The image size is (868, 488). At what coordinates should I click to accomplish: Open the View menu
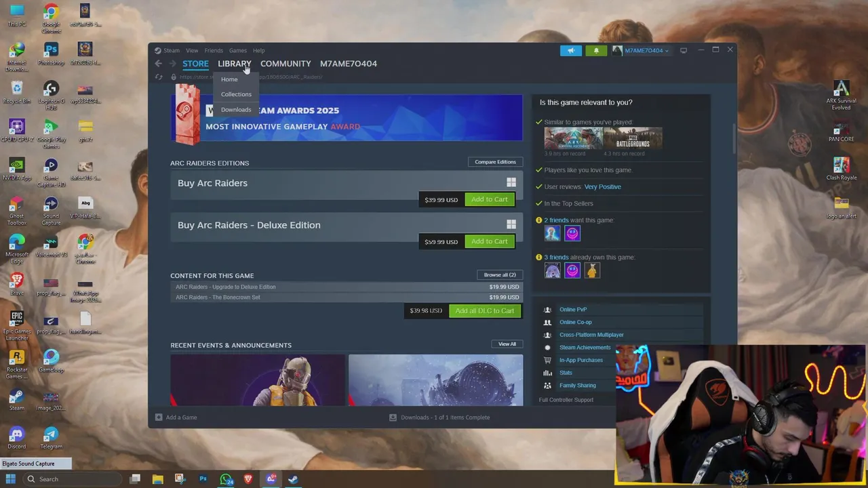point(192,50)
